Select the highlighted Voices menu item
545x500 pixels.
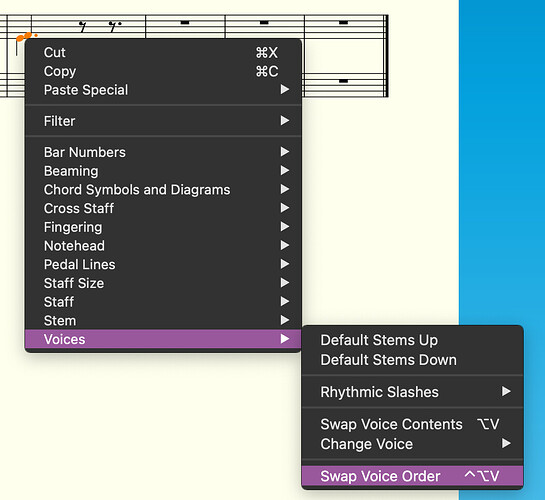[163, 339]
